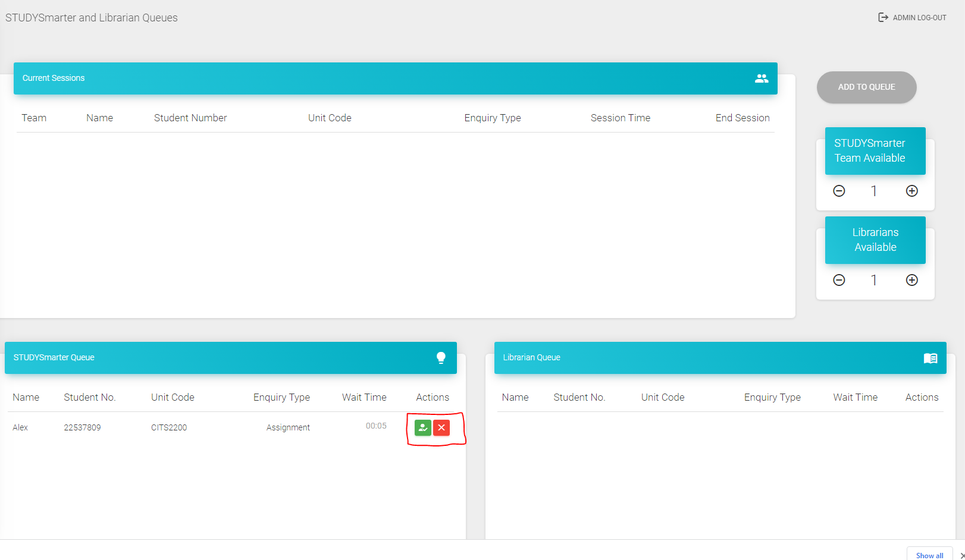Click the people icon in Current Sessions header

[761, 78]
